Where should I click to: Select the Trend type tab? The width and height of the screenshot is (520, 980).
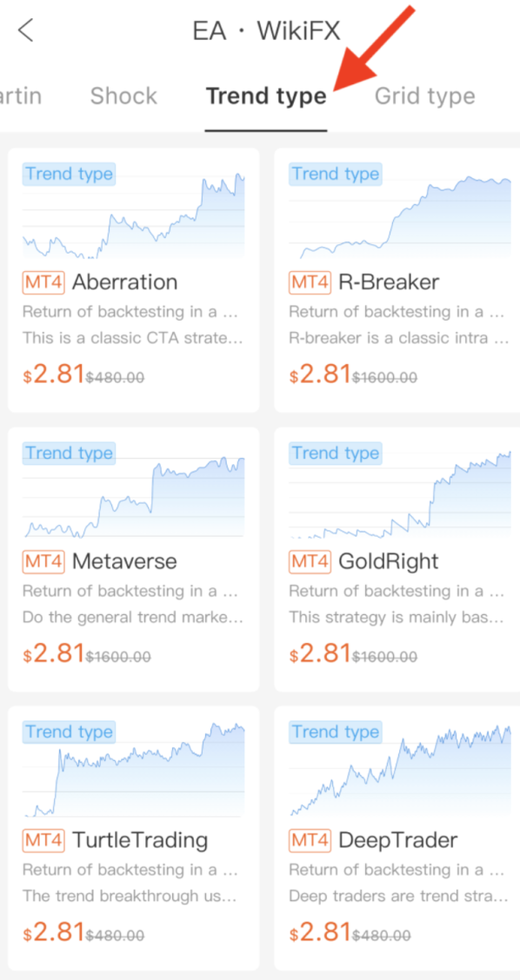click(x=266, y=96)
